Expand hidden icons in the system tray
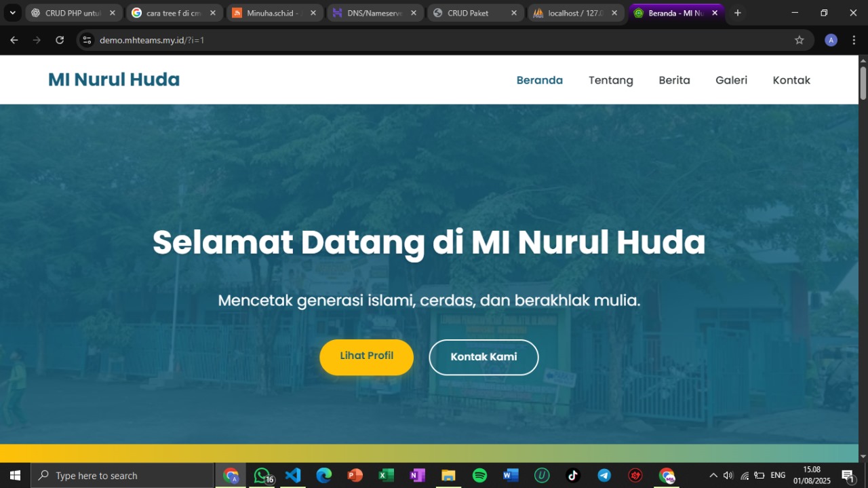The image size is (868, 488). (x=713, y=475)
